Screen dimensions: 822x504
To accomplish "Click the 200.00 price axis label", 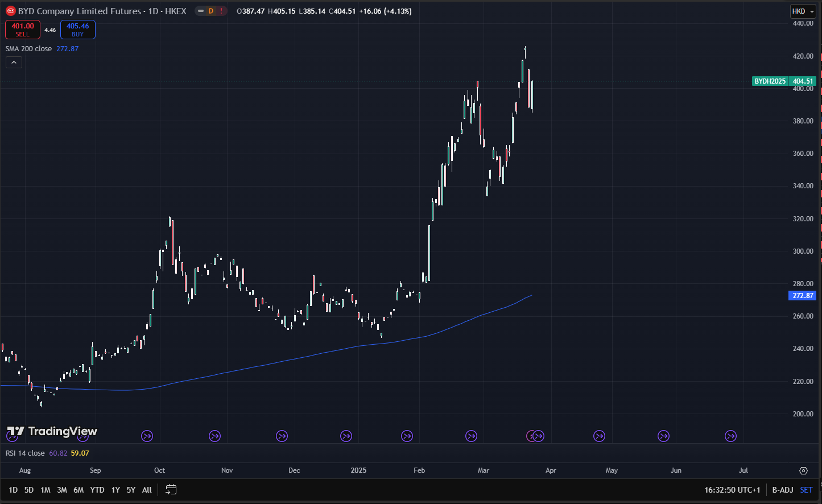I will (803, 414).
